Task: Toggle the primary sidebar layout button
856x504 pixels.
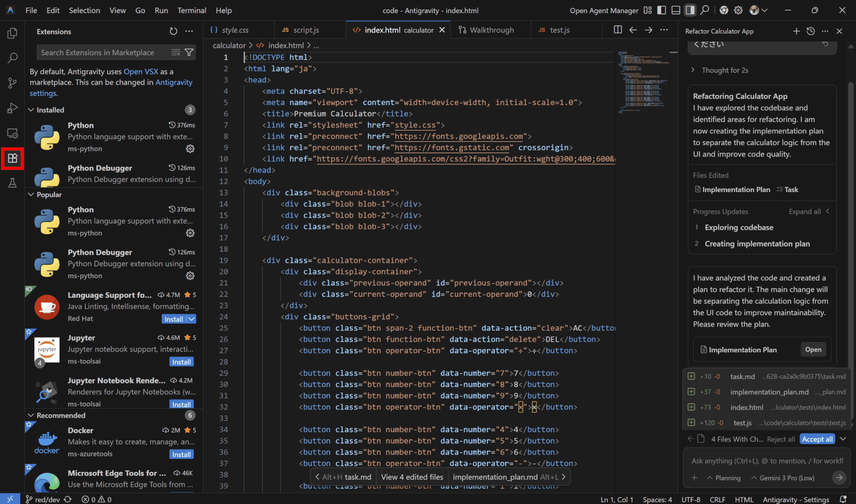Action: point(661,10)
